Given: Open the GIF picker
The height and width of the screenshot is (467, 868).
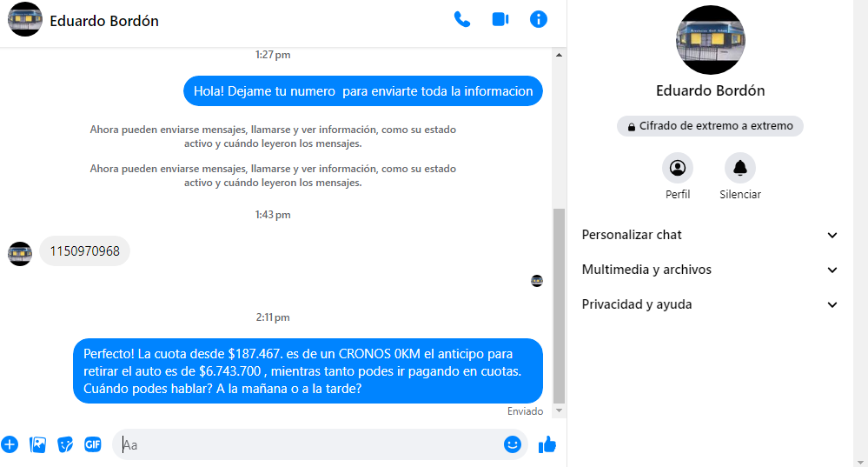Looking at the screenshot, I should [93, 444].
